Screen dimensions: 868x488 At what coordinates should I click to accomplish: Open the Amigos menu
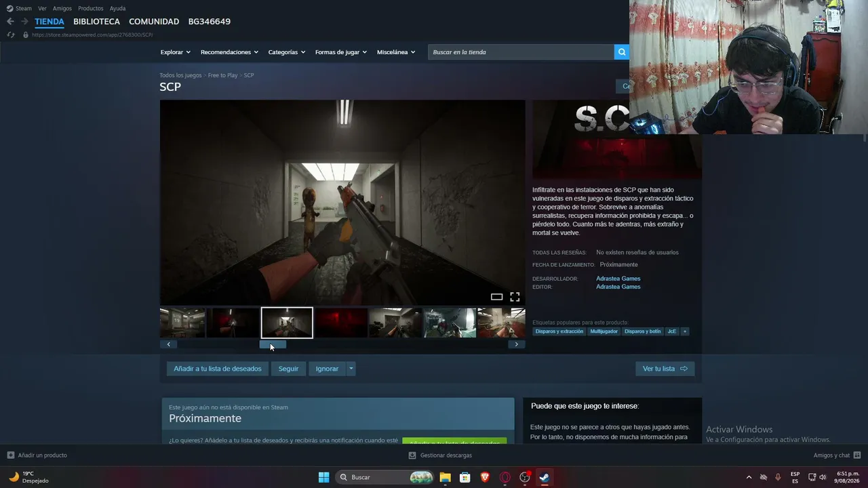pos(62,8)
